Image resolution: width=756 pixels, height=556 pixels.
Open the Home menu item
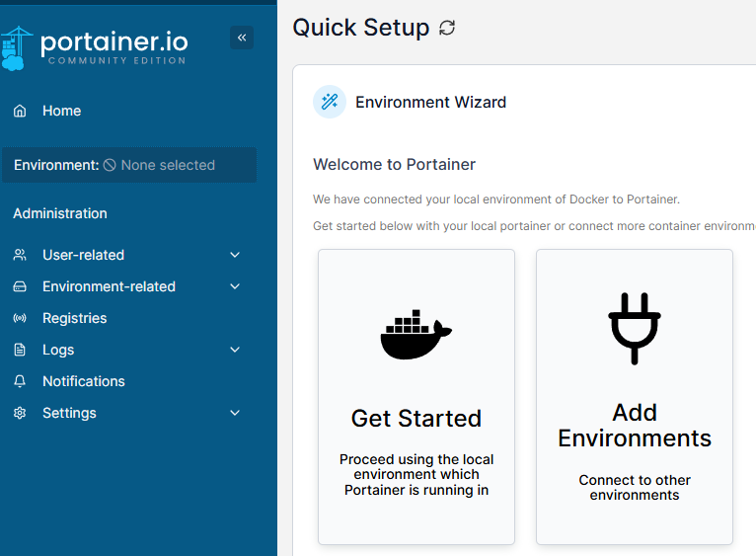(62, 111)
